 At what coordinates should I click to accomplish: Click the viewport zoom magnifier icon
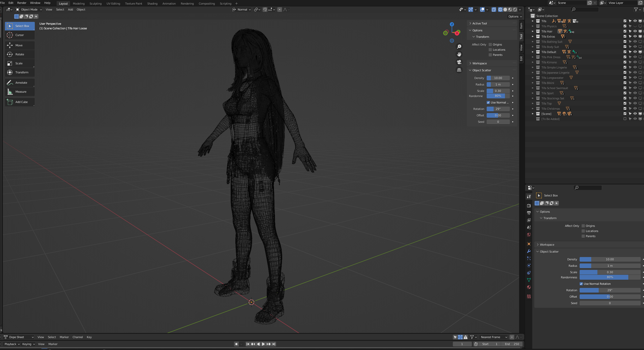click(459, 47)
